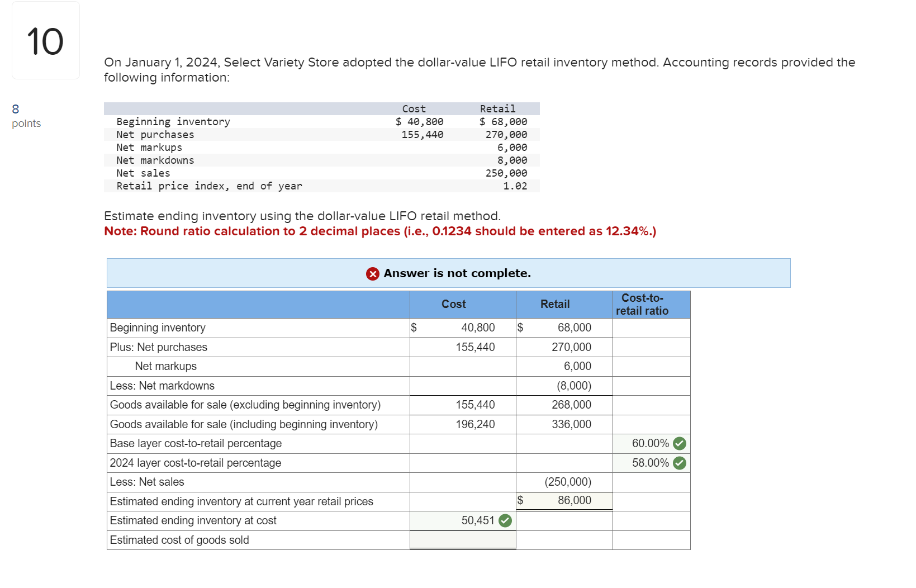Click 'Less: Net sales' row label
Viewport: 916px width, 588px height.
[x=147, y=482]
